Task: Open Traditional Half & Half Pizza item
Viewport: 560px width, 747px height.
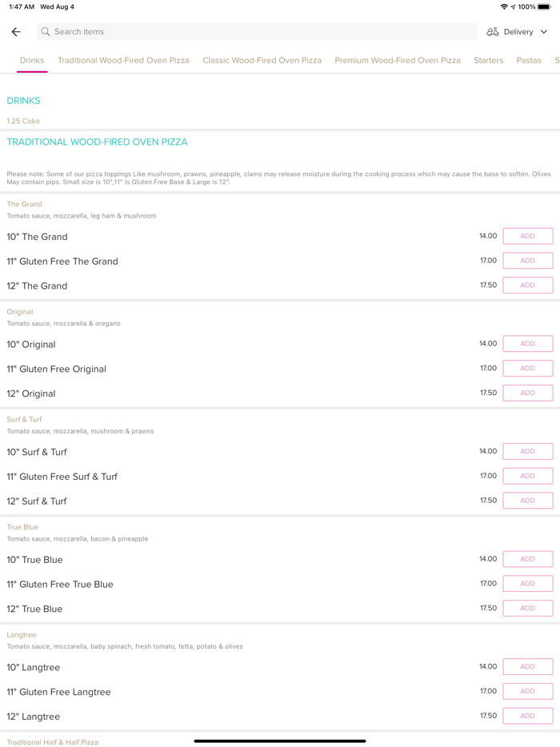Action: click(53, 742)
